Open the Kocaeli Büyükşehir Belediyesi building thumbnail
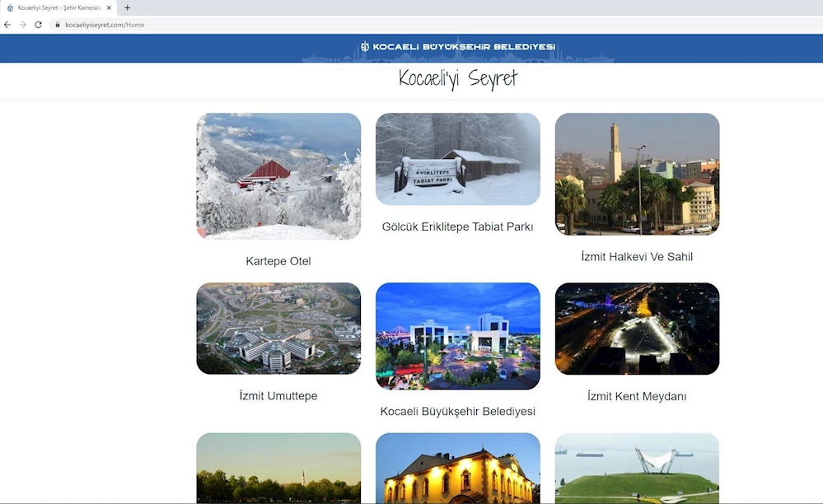Viewport: 823px width, 504px height. click(457, 336)
